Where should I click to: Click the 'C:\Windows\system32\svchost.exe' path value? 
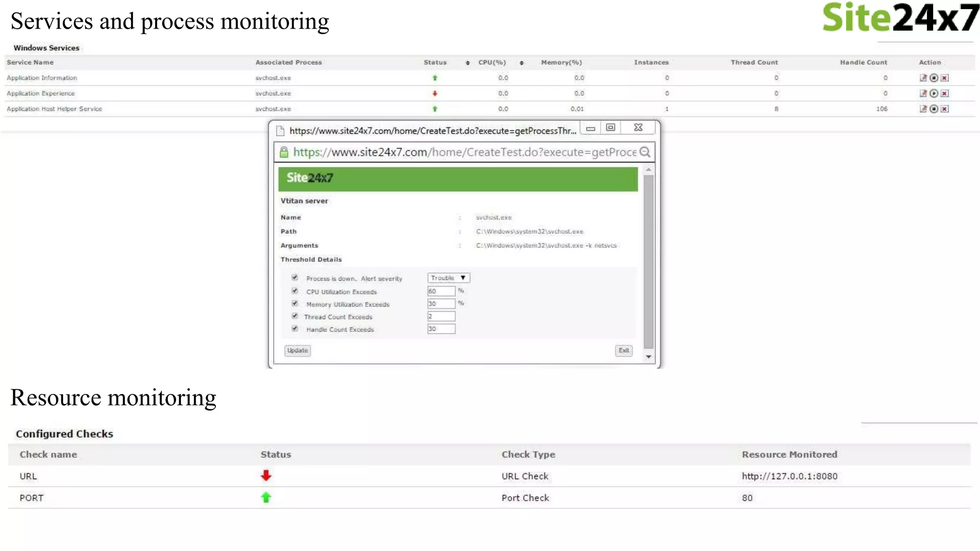click(530, 231)
